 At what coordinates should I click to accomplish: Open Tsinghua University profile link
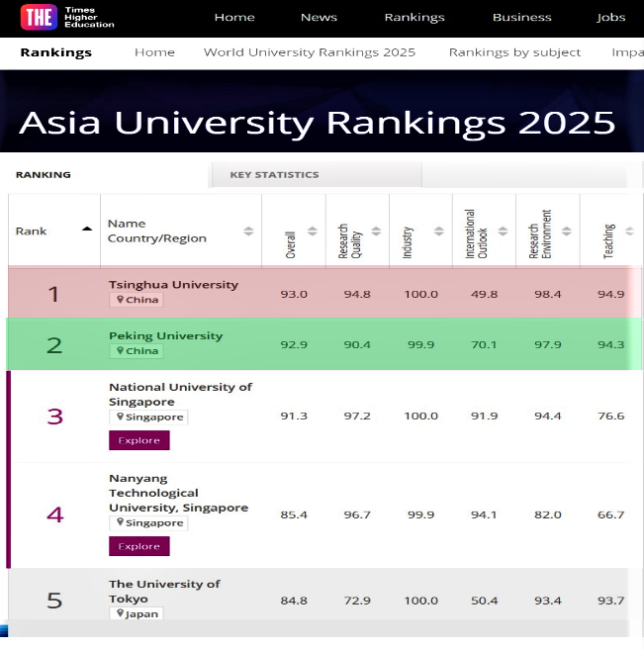173,285
